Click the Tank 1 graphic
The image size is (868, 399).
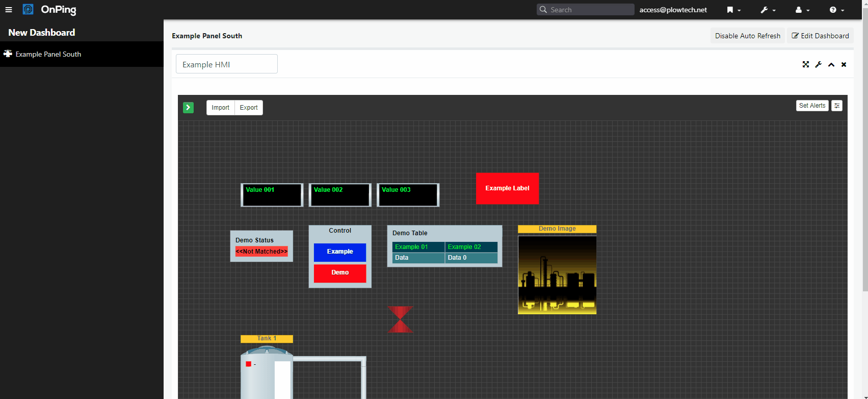(x=266, y=372)
